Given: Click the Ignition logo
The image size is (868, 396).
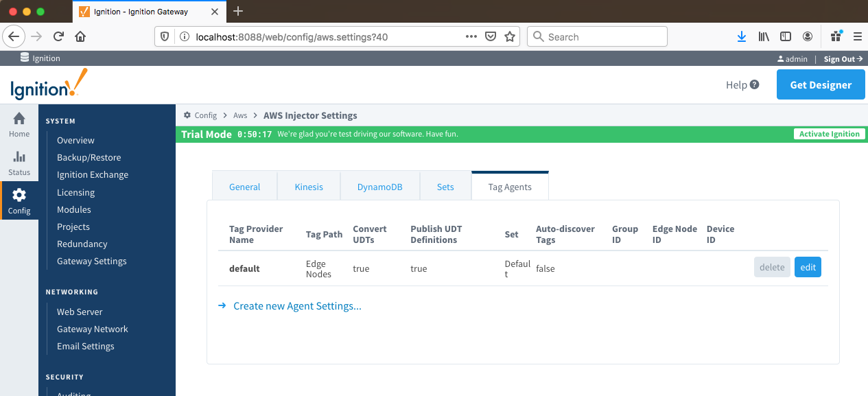Looking at the screenshot, I should click(49, 85).
